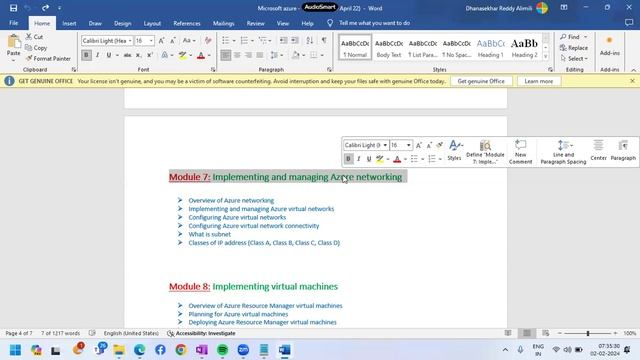
Task: Toggle Bold in the ribbon Font group
Action: tap(86, 55)
